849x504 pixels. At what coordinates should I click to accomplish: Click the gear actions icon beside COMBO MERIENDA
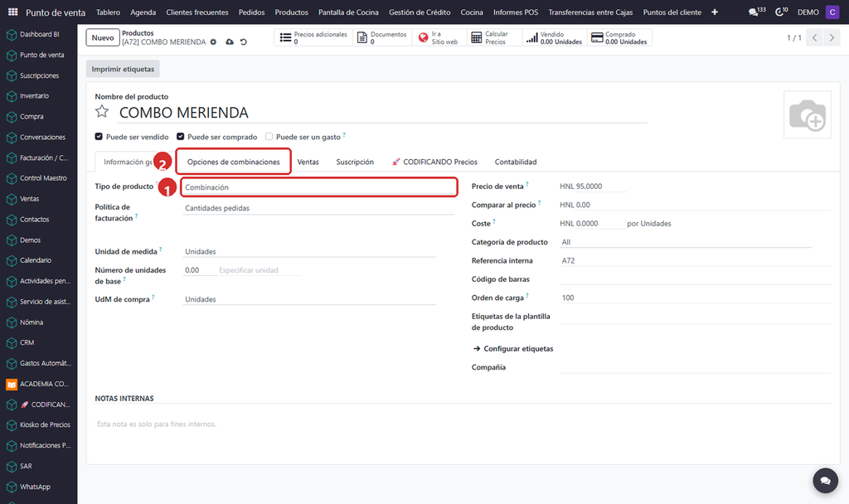click(x=213, y=41)
